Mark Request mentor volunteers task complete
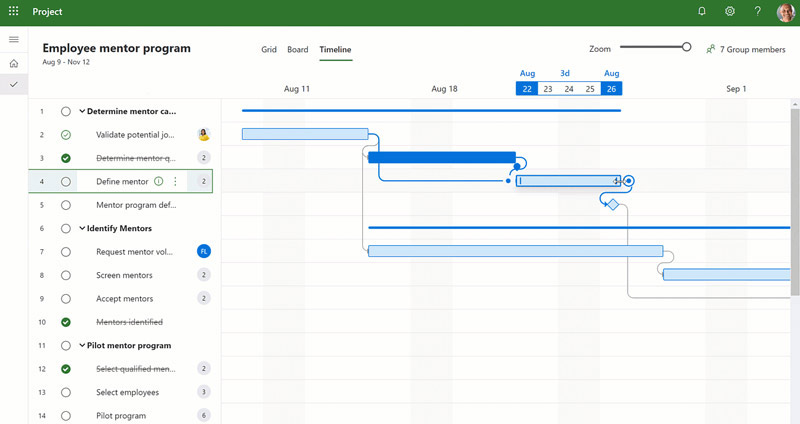This screenshot has height=424, width=800. click(x=66, y=252)
